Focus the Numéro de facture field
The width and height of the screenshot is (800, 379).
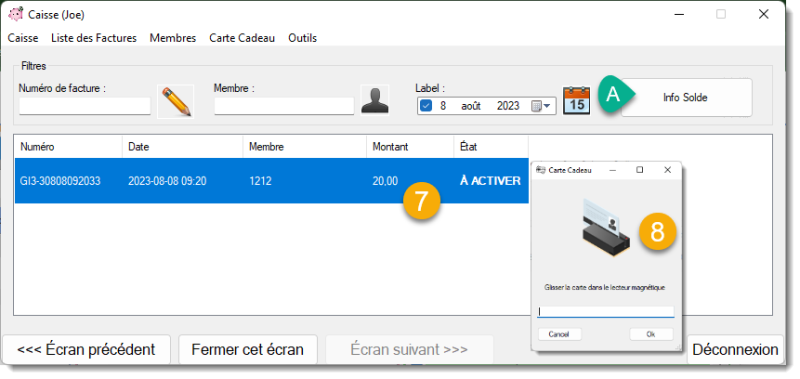(85, 106)
